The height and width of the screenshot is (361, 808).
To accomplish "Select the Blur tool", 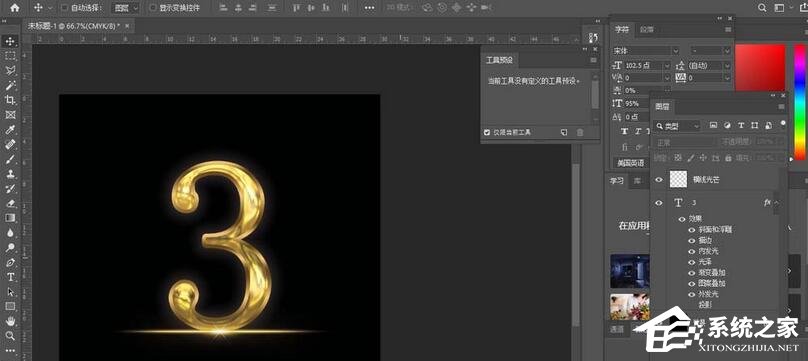I will pyautogui.click(x=10, y=233).
